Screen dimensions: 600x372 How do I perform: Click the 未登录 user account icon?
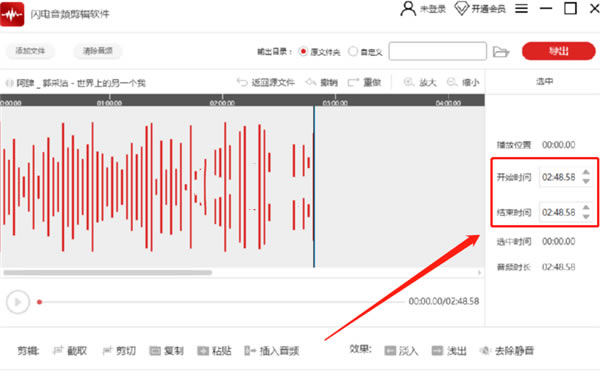[x=408, y=8]
